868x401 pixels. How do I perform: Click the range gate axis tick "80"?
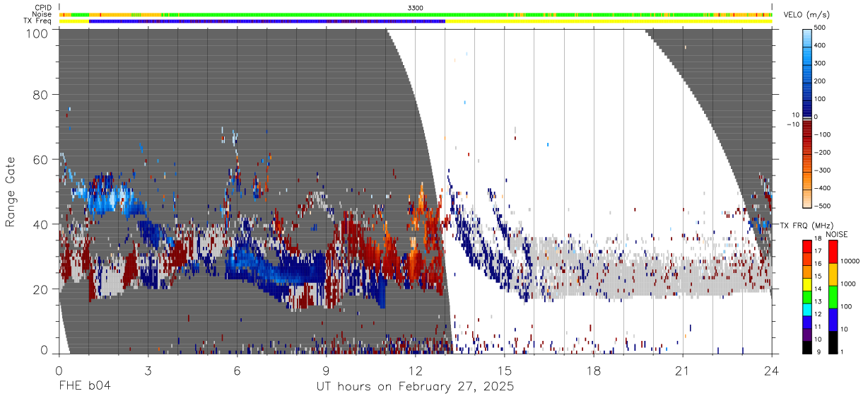[x=41, y=95]
